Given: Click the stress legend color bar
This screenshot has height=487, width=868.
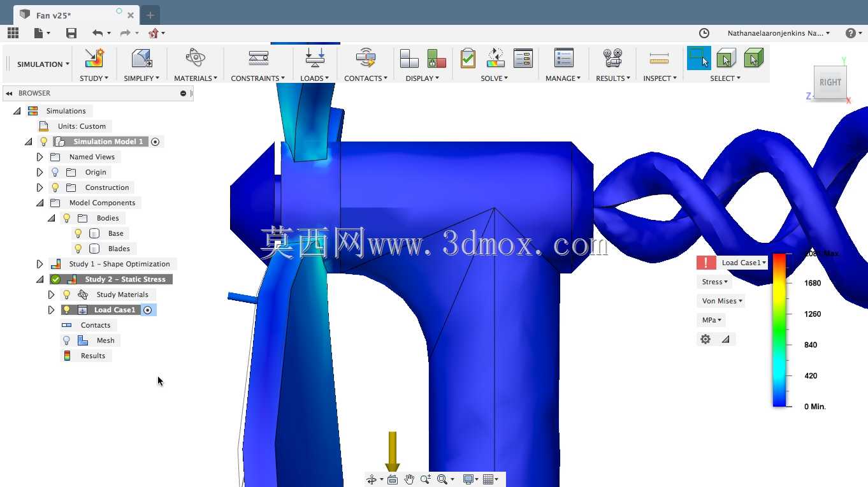Looking at the screenshot, I should (x=779, y=330).
